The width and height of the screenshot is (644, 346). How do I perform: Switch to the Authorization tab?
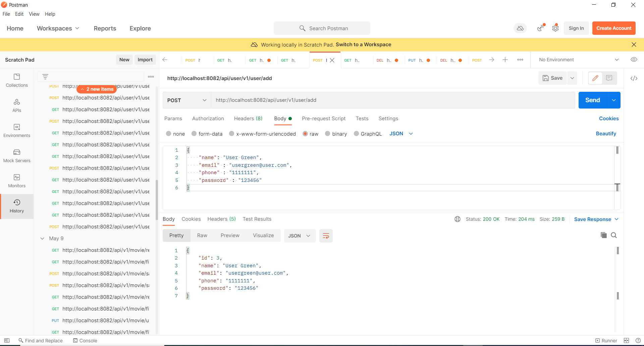pos(208,119)
